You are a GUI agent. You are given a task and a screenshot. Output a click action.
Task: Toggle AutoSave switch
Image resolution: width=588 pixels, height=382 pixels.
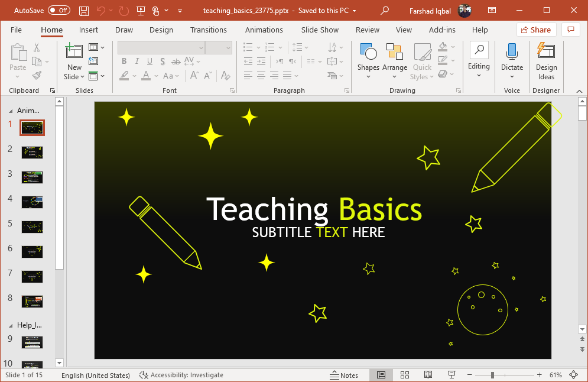click(59, 11)
